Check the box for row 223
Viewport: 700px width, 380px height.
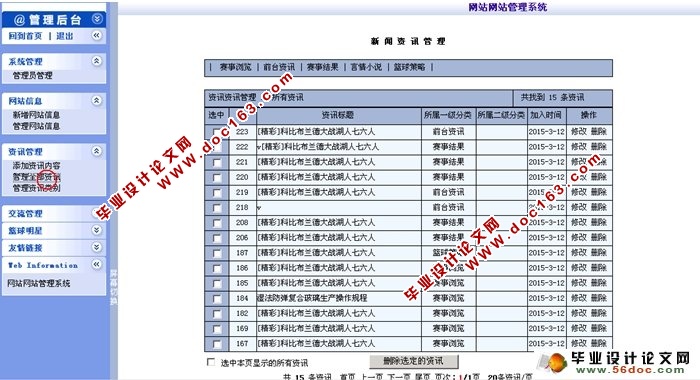[217, 132]
